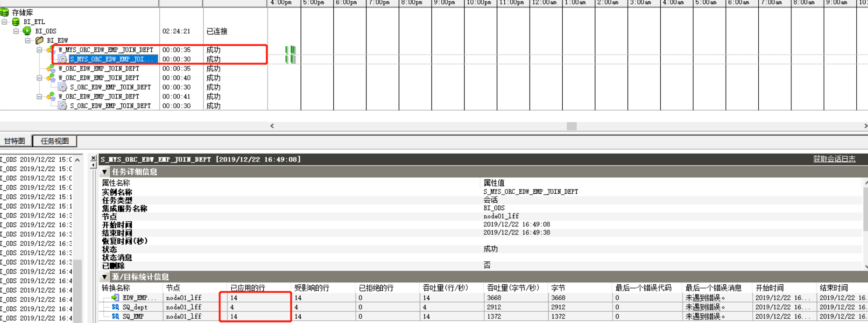The height and width of the screenshot is (323, 868).
Task: Click the workflow icon on the 00:00:41 row
Action: coord(51,97)
